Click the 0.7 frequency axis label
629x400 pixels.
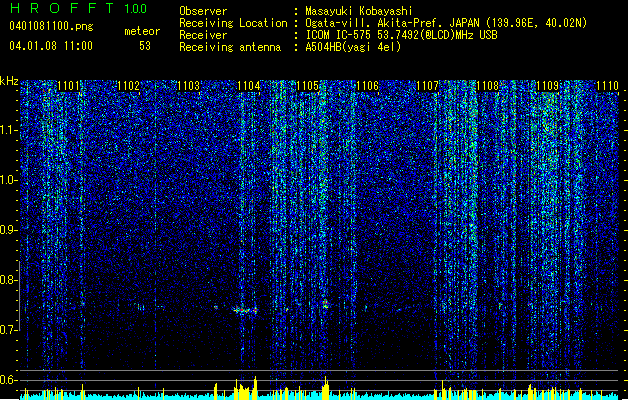click(x=9, y=330)
